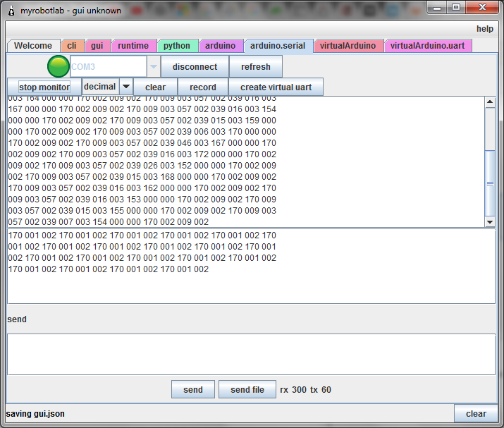
Task: Click the myrobotlab window title icon
Action: pyautogui.click(x=11, y=11)
